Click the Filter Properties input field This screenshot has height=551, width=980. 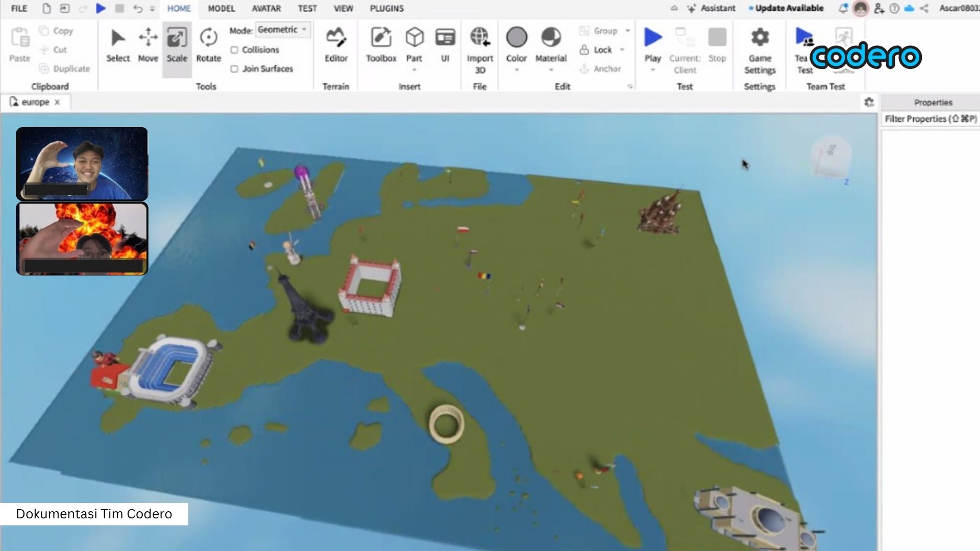pyautogui.click(x=930, y=119)
